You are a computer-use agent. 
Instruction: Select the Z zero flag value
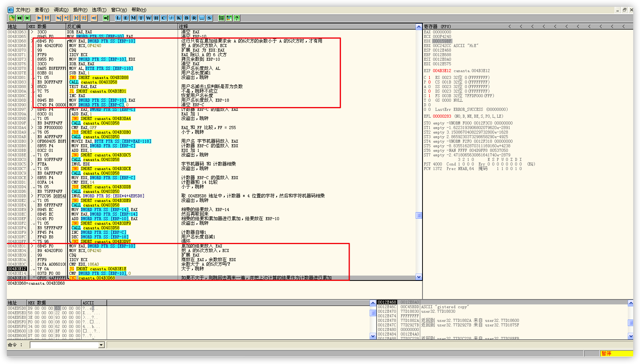point(429,91)
